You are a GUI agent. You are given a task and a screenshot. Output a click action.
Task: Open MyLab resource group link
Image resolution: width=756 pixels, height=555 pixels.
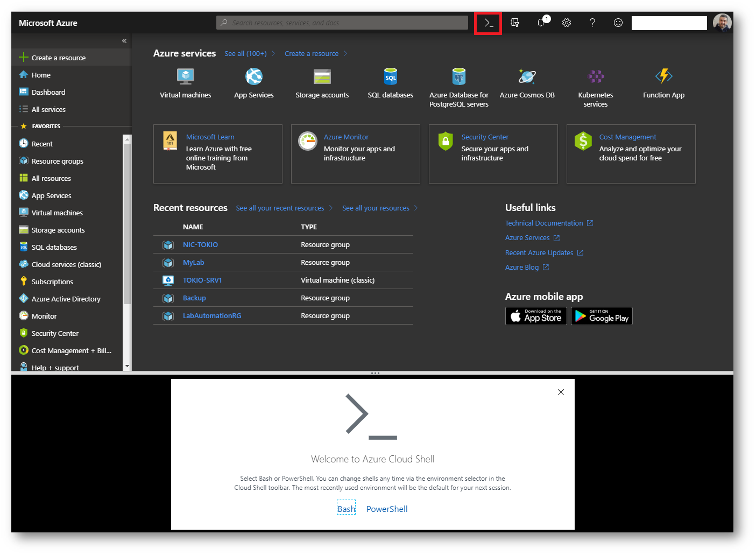(193, 263)
